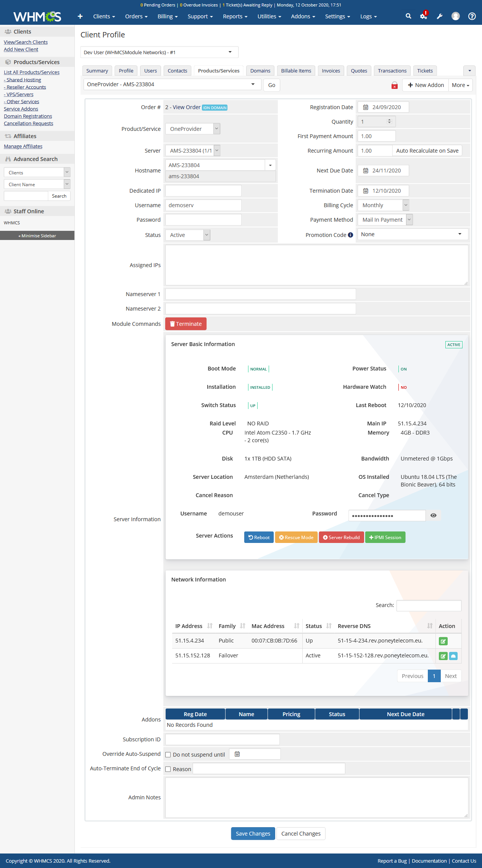Viewport: 482px width, 868px height.
Task: Open the Payment Method dropdown
Action: [385, 220]
